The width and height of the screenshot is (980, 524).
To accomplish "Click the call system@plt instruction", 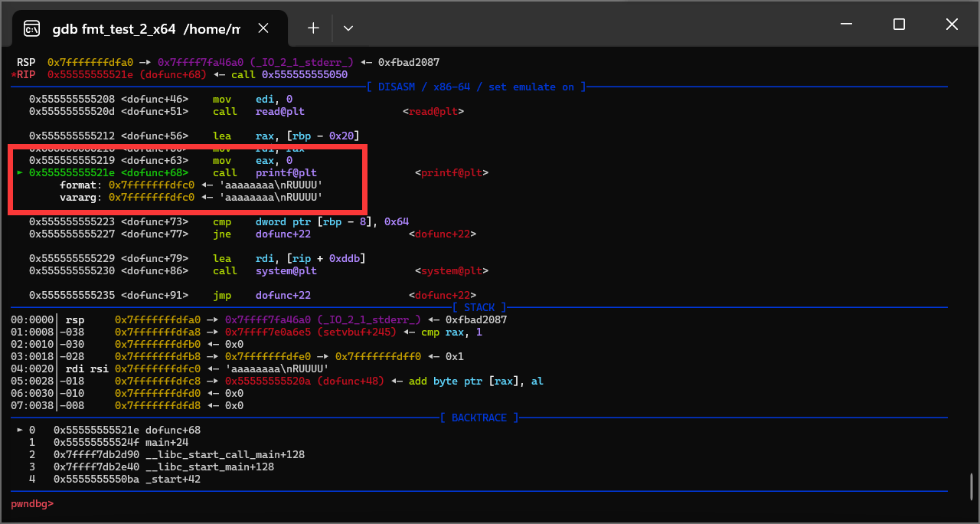I will click(x=264, y=271).
